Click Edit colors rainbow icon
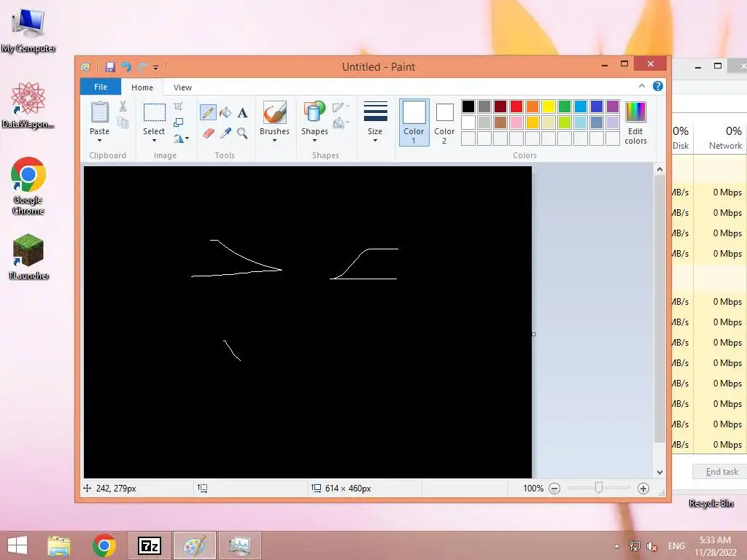The width and height of the screenshot is (747, 560). tap(635, 112)
